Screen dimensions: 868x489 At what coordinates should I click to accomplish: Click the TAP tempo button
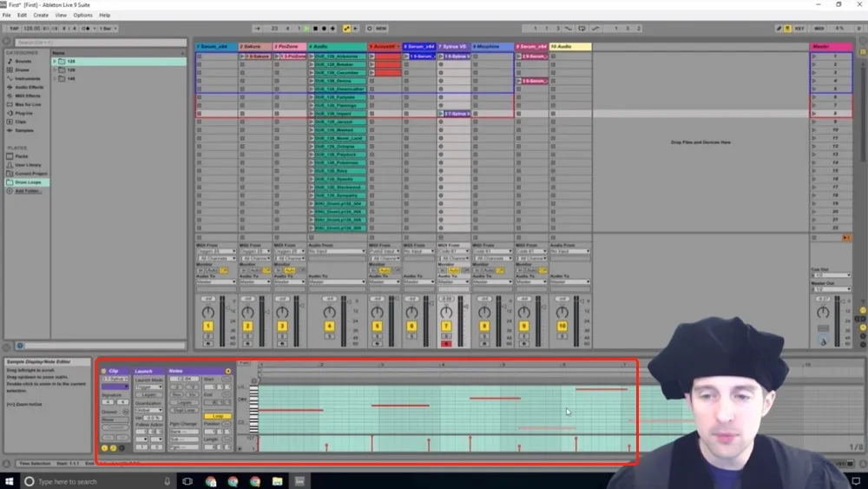pos(14,29)
